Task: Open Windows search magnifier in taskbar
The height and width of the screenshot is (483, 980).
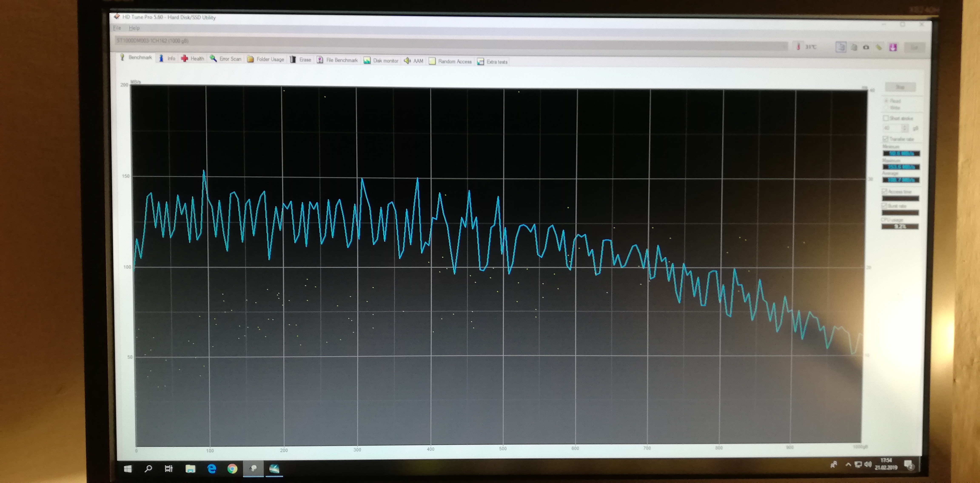Action: click(x=148, y=469)
